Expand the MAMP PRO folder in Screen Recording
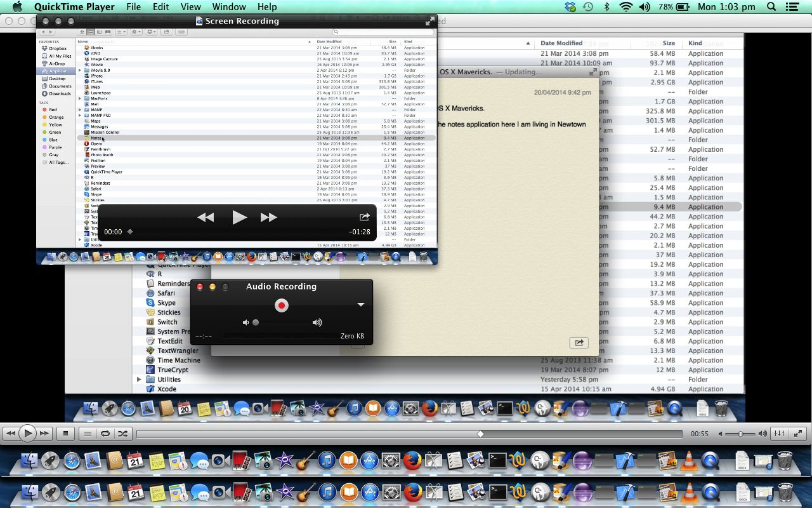This screenshot has height=508, width=812. (80, 116)
